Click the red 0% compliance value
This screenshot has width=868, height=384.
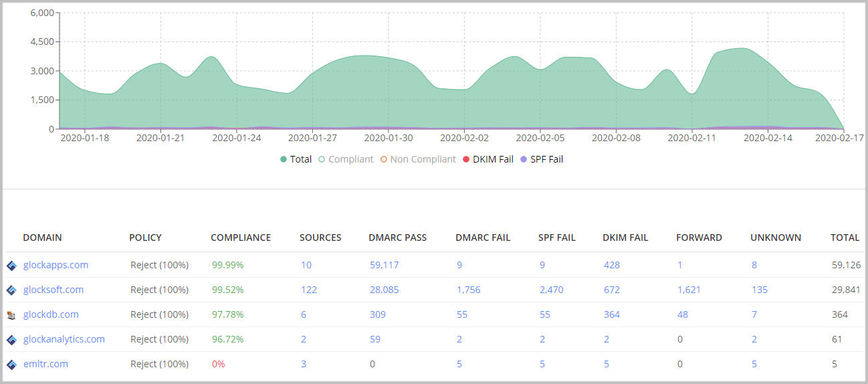218,364
